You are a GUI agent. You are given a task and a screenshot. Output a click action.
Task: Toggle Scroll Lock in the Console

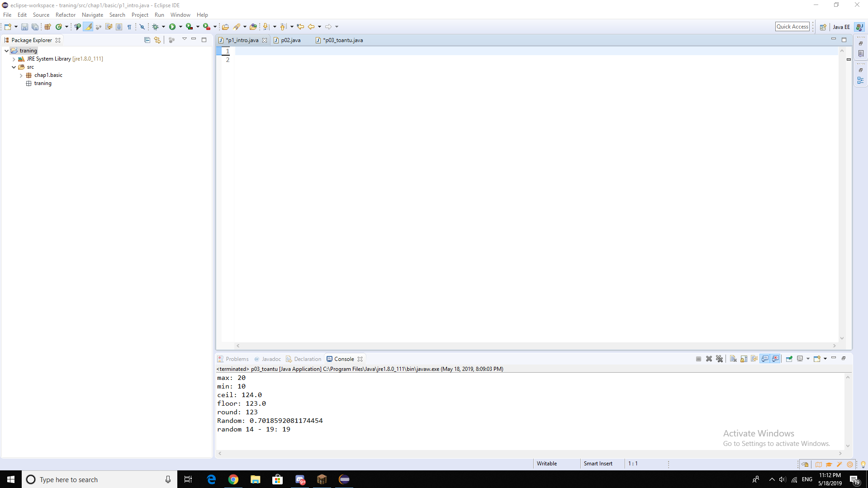click(744, 359)
